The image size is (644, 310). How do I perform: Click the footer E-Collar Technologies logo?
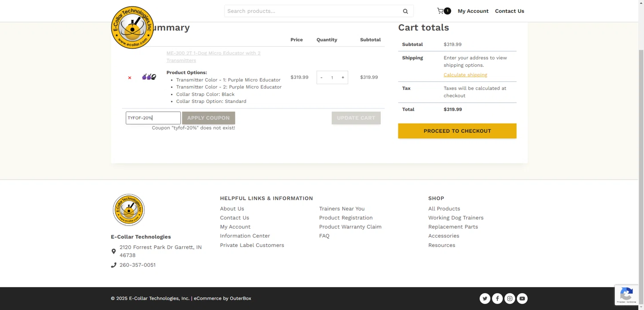pyautogui.click(x=129, y=210)
